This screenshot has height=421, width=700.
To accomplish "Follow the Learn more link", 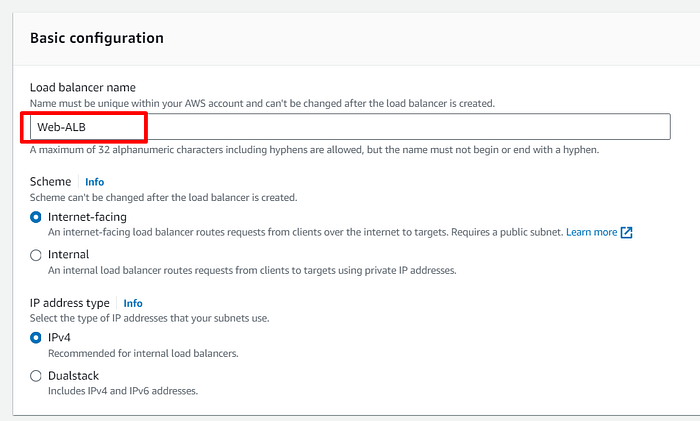I will coord(592,233).
